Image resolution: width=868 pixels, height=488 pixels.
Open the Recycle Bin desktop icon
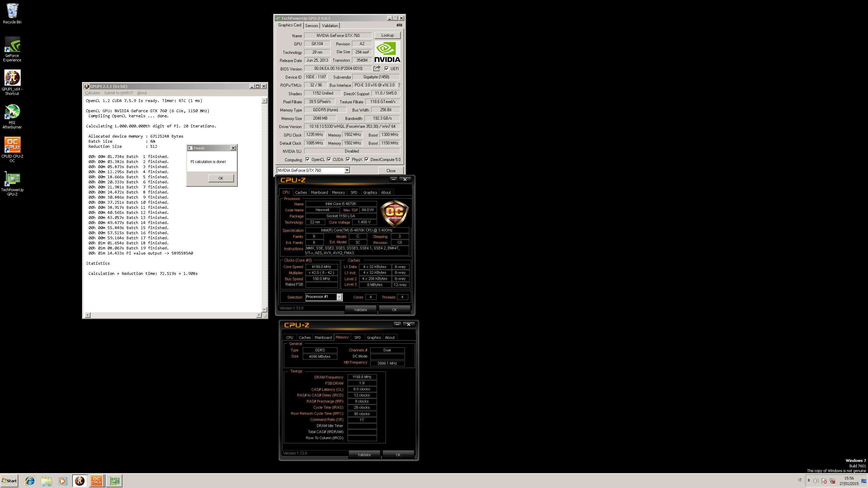pos(12,14)
